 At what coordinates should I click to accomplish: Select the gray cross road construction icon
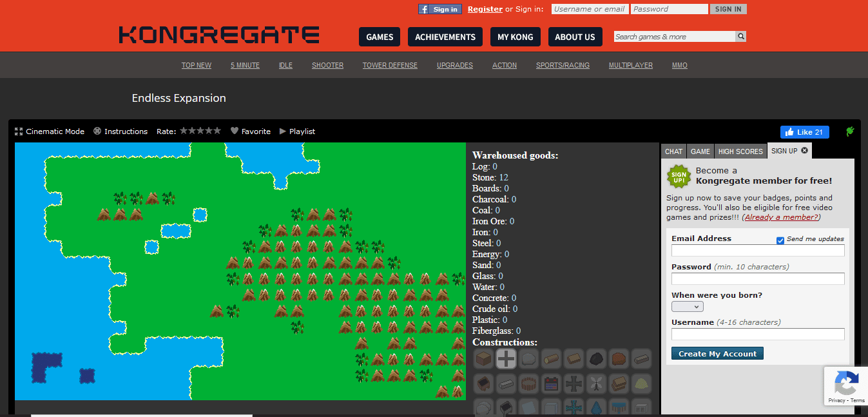click(x=506, y=359)
